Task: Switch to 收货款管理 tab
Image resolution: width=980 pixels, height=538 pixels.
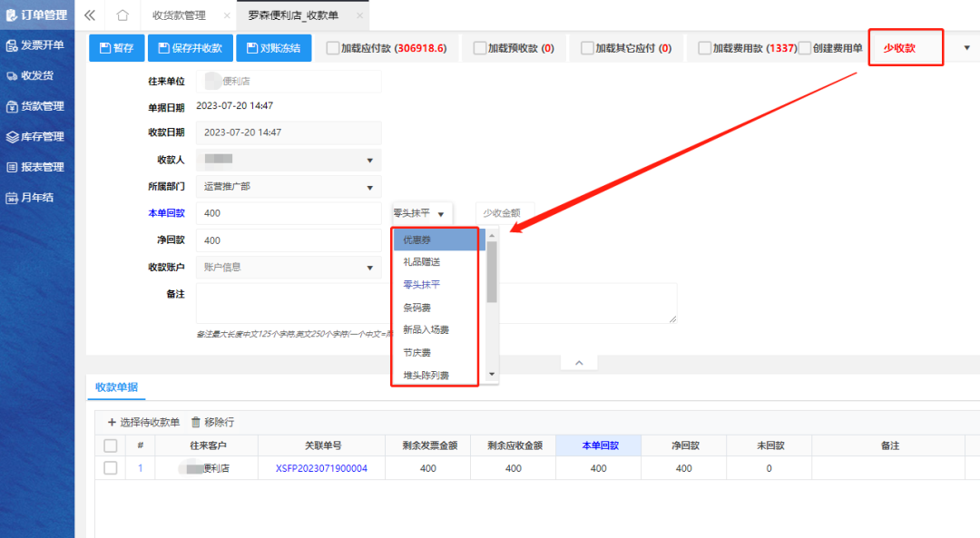Action: [x=179, y=15]
